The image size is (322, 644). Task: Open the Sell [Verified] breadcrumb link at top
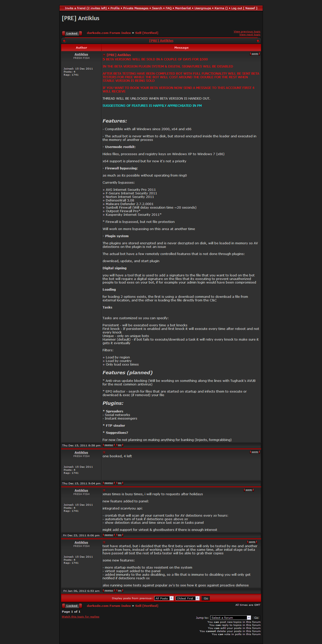click(x=147, y=33)
